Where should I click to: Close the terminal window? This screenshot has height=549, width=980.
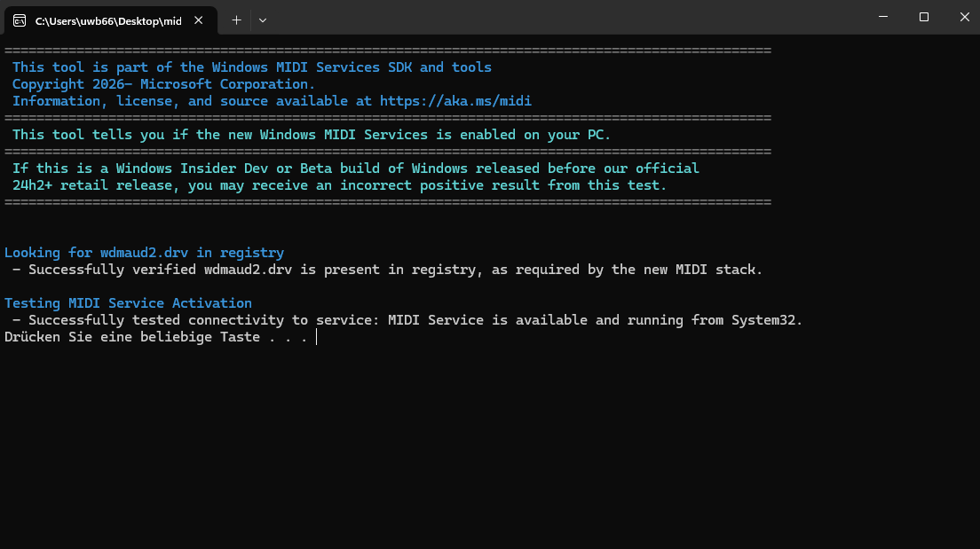coord(964,18)
